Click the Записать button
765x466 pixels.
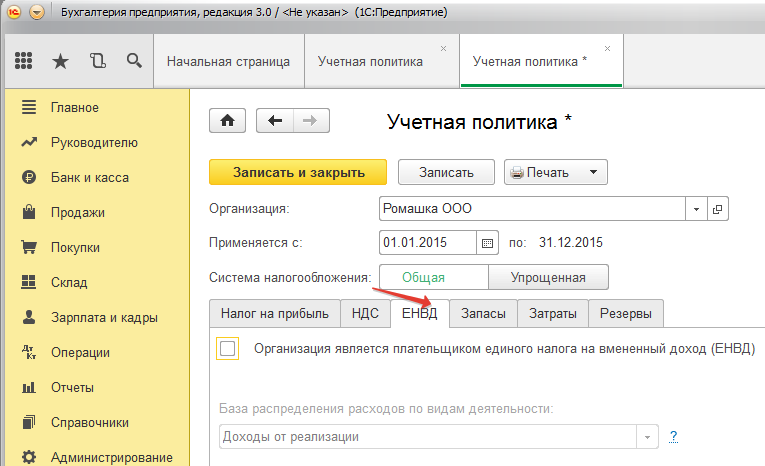[x=446, y=172]
